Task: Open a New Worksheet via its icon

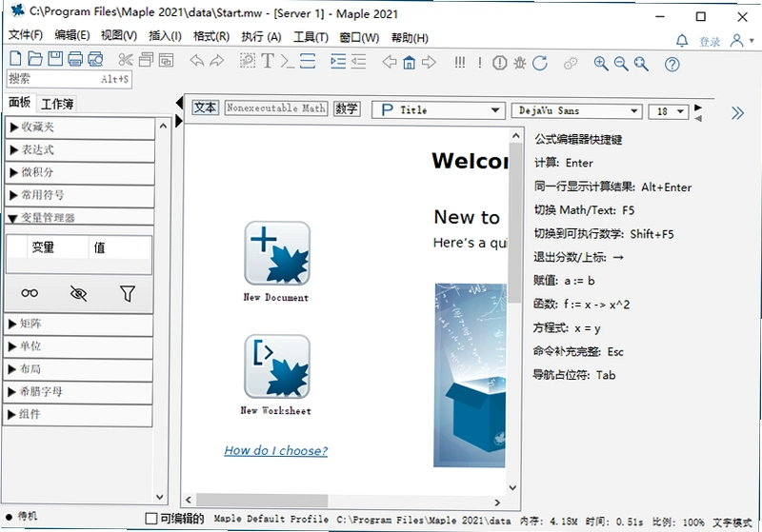Action: pos(277,366)
